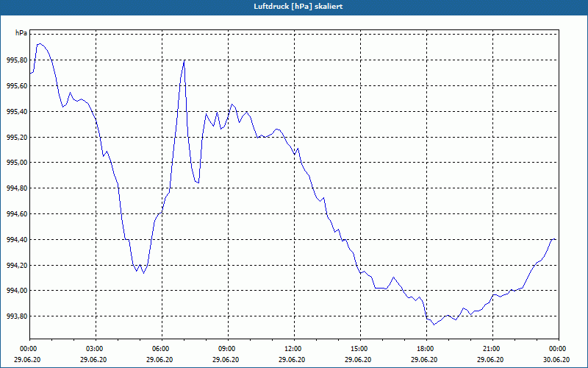Click the "hPa" unit label on the y-axis

pos(21,33)
